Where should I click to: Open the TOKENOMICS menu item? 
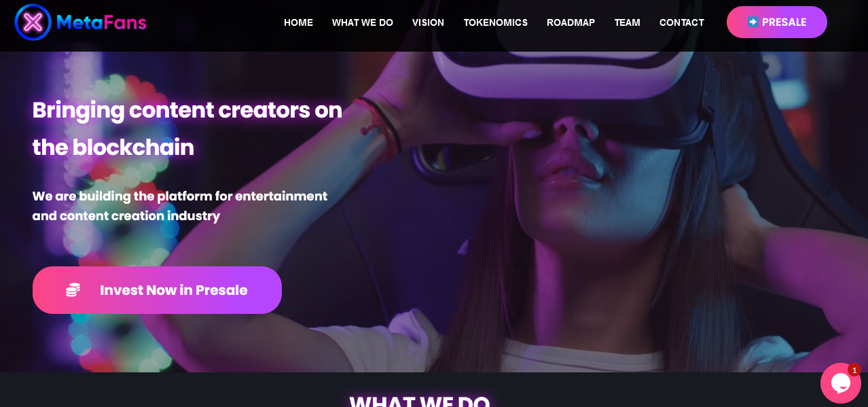tap(496, 22)
